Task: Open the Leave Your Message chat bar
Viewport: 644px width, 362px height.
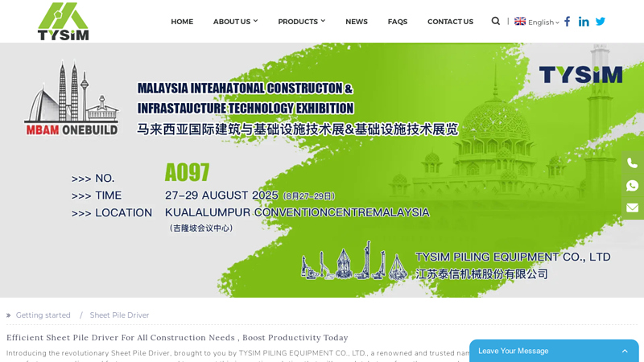Action: pyautogui.click(x=554, y=351)
